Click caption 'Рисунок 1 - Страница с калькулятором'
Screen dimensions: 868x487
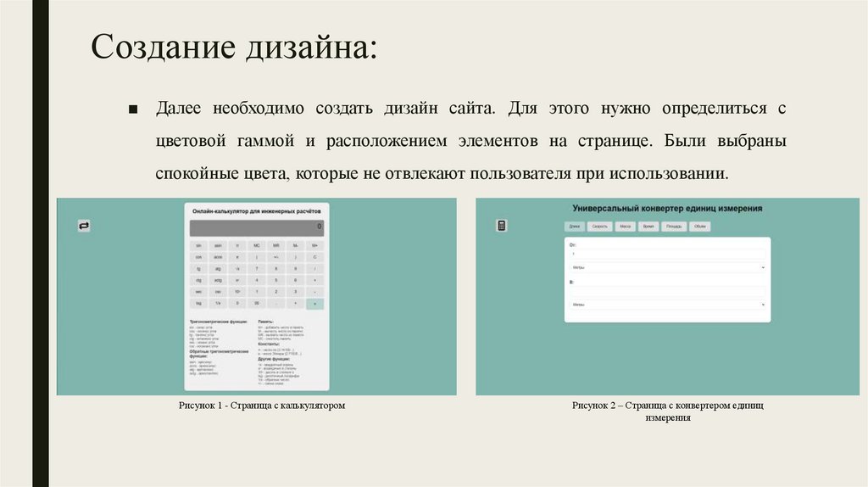coord(262,406)
